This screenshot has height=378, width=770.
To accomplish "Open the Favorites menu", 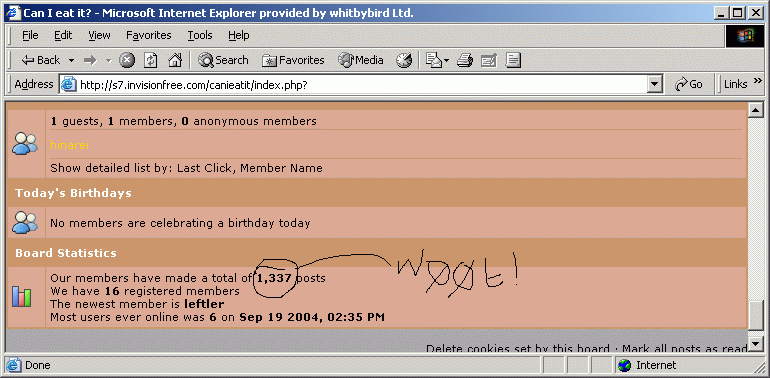I will [x=148, y=35].
